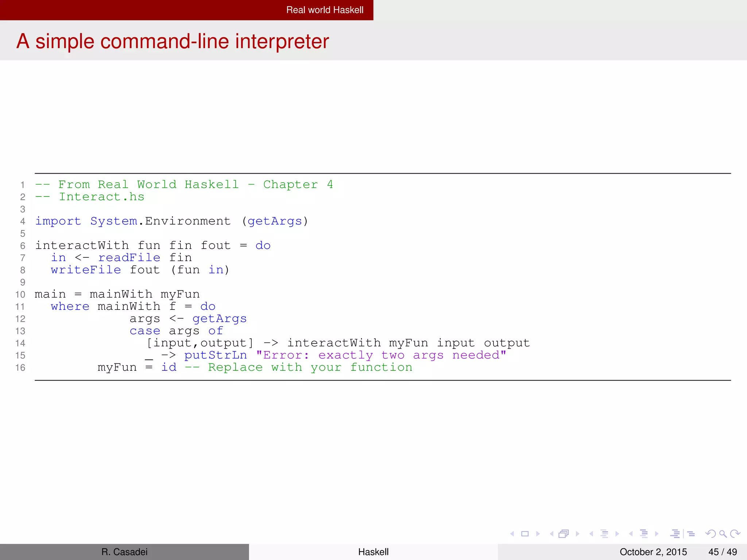
Task: Go to previous subsection arrow
Action: click(591, 534)
